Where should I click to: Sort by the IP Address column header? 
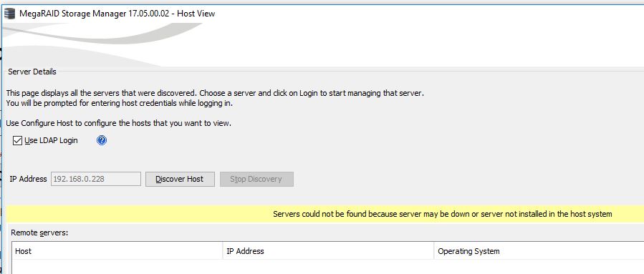(x=328, y=251)
